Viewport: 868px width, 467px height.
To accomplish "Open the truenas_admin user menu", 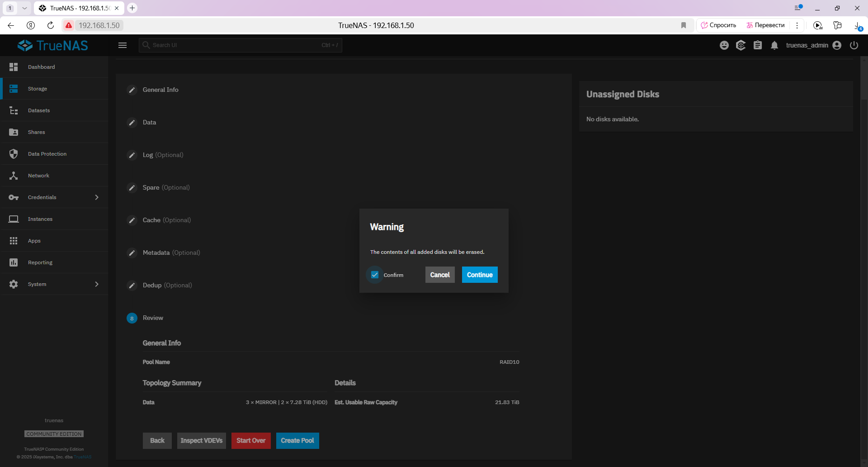I will [x=813, y=45].
